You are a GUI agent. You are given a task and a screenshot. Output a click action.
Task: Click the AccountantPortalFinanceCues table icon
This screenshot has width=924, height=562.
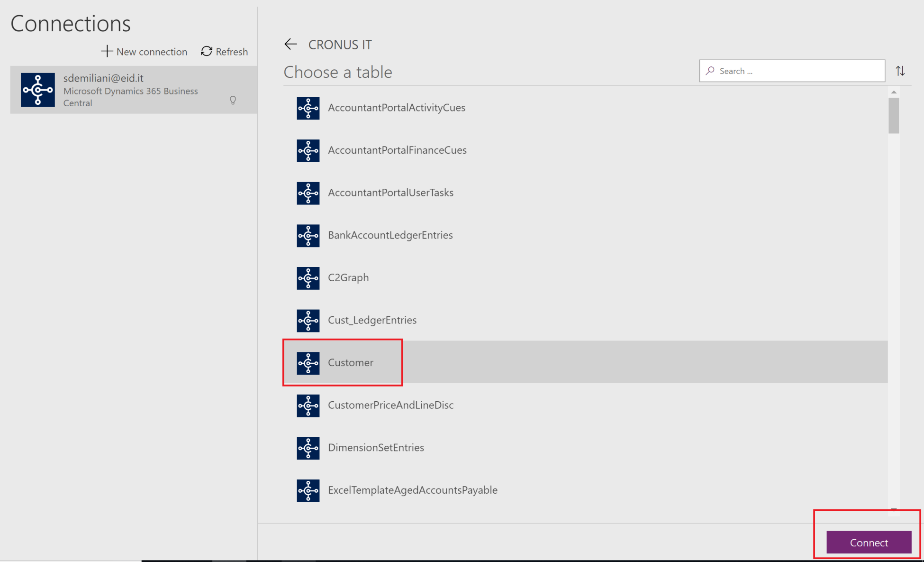pos(308,151)
